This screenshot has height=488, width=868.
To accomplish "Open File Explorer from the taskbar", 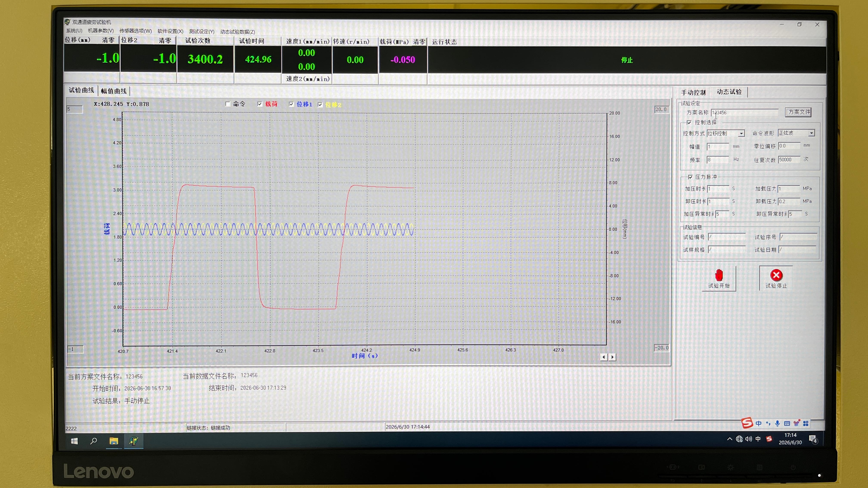I will (113, 441).
